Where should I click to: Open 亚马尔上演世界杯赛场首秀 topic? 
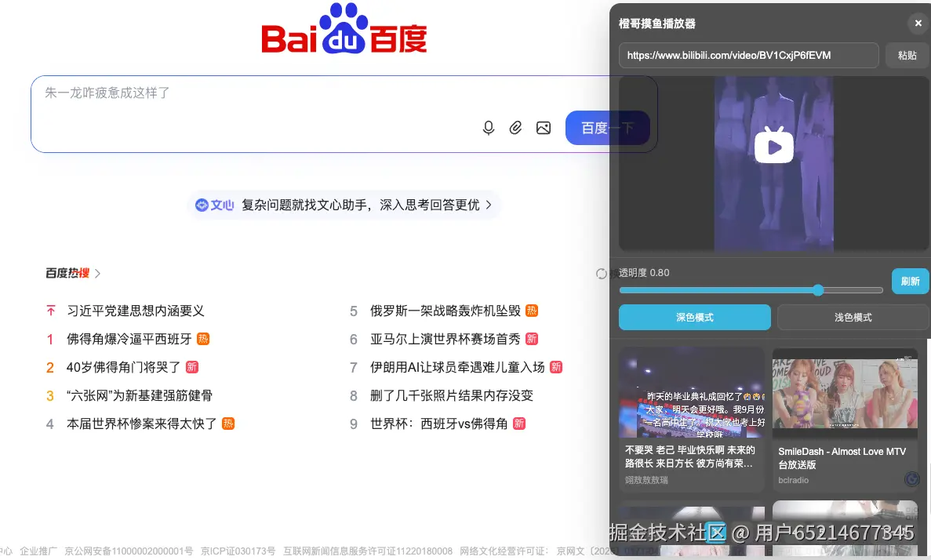pyautogui.click(x=445, y=339)
